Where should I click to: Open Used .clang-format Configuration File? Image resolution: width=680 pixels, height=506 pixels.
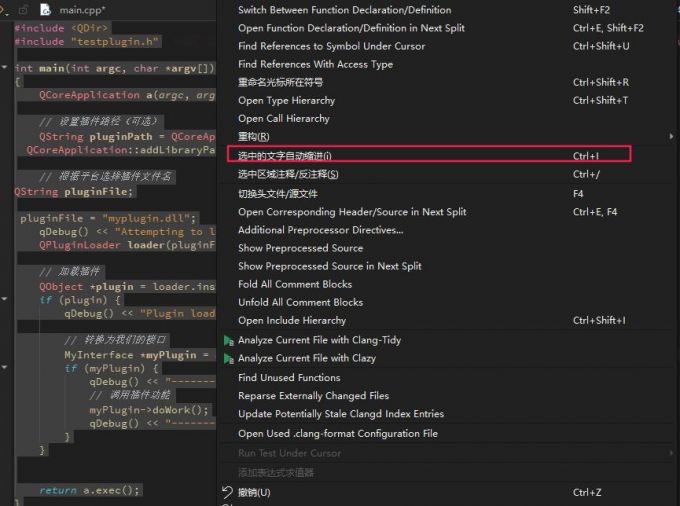[337, 434]
